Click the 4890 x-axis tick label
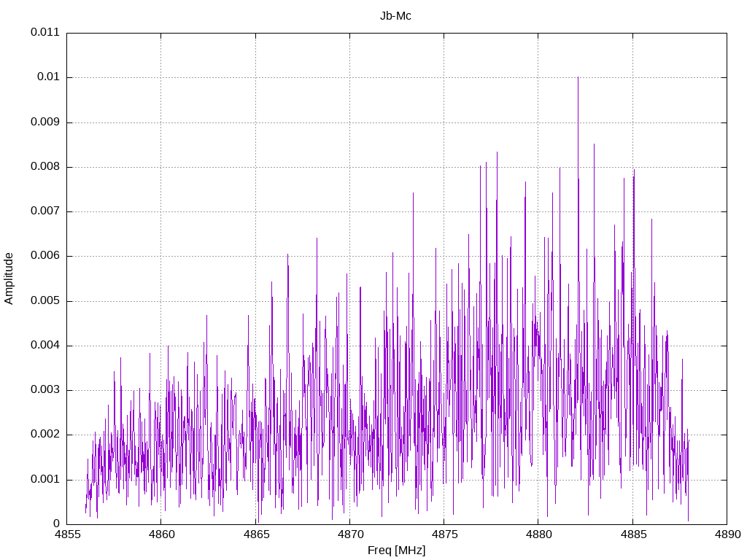This screenshot has height=560, width=747. pos(727,534)
